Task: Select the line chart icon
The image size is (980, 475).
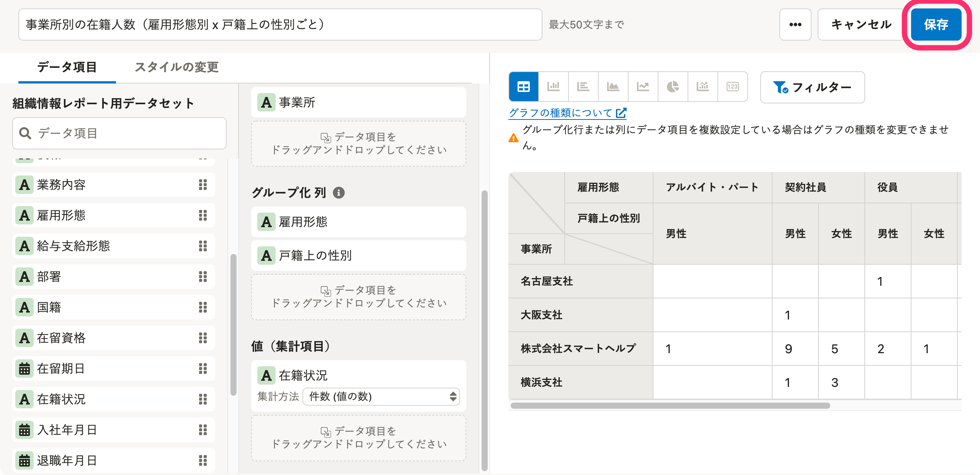Action: [x=643, y=87]
